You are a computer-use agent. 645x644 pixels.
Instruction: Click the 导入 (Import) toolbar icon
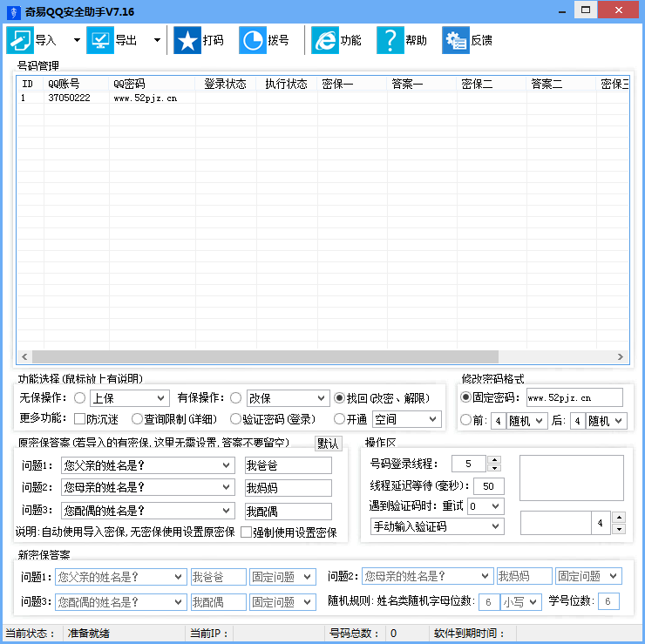tap(20, 40)
